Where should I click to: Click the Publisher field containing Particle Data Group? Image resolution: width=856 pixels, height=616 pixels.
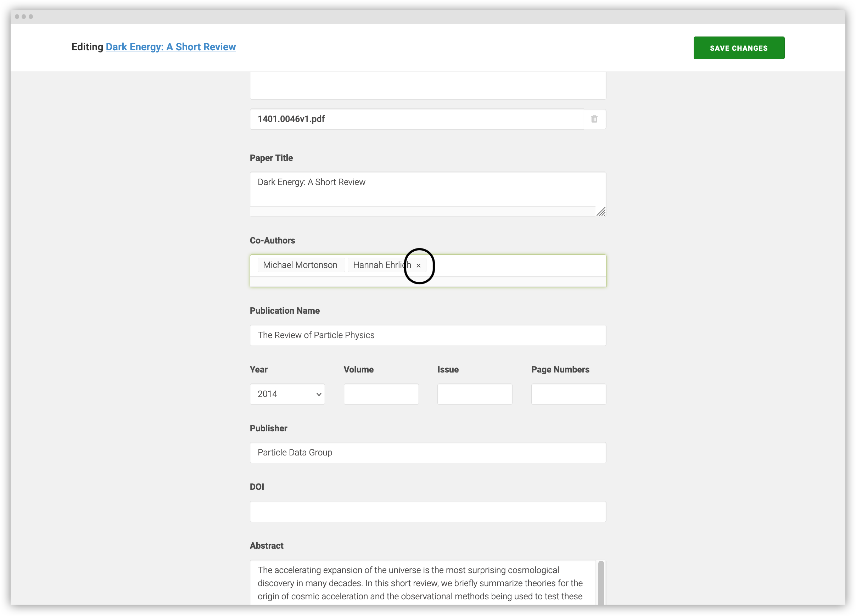tap(427, 453)
